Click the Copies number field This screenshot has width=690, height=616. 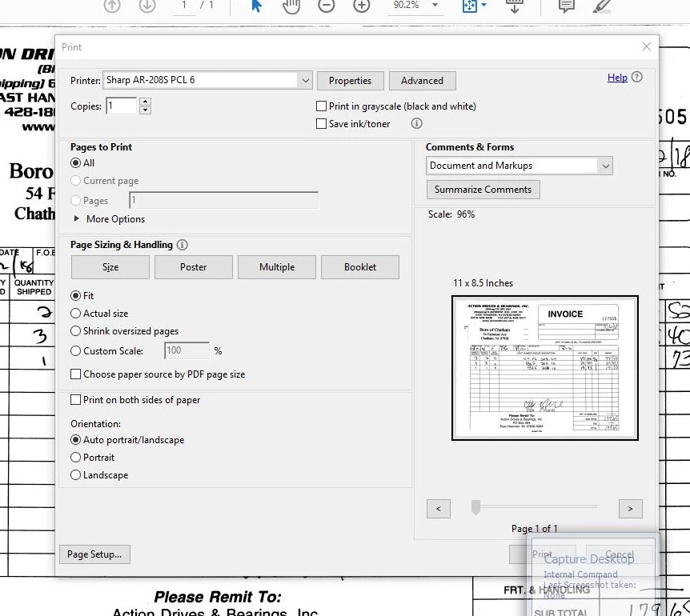tap(122, 106)
